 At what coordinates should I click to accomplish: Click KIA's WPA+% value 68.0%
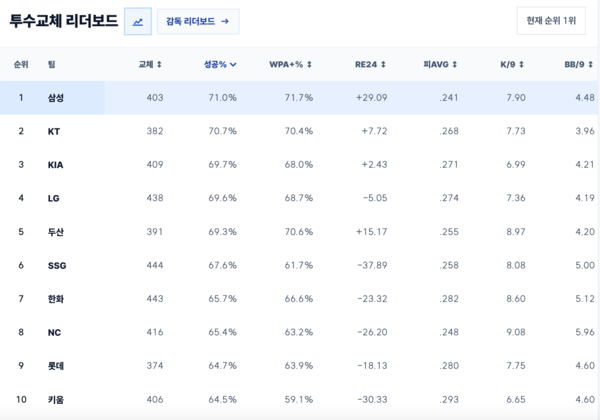coord(298,164)
